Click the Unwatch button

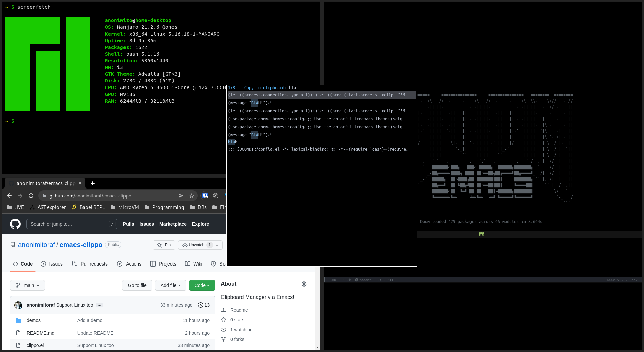pos(197,245)
